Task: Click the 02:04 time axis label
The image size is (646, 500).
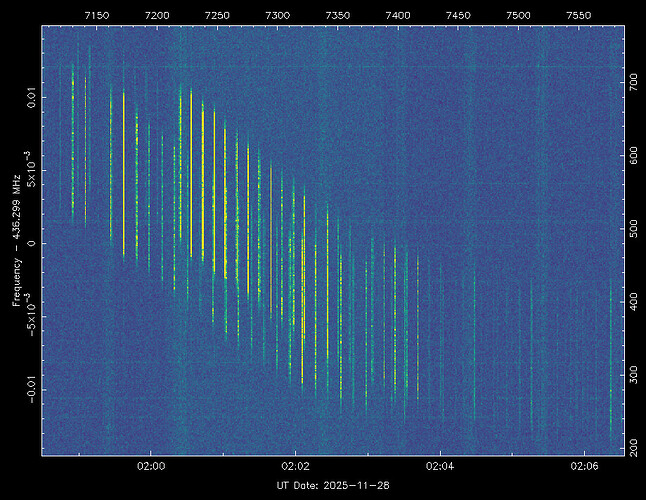Action: pyautogui.click(x=439, y=466)
